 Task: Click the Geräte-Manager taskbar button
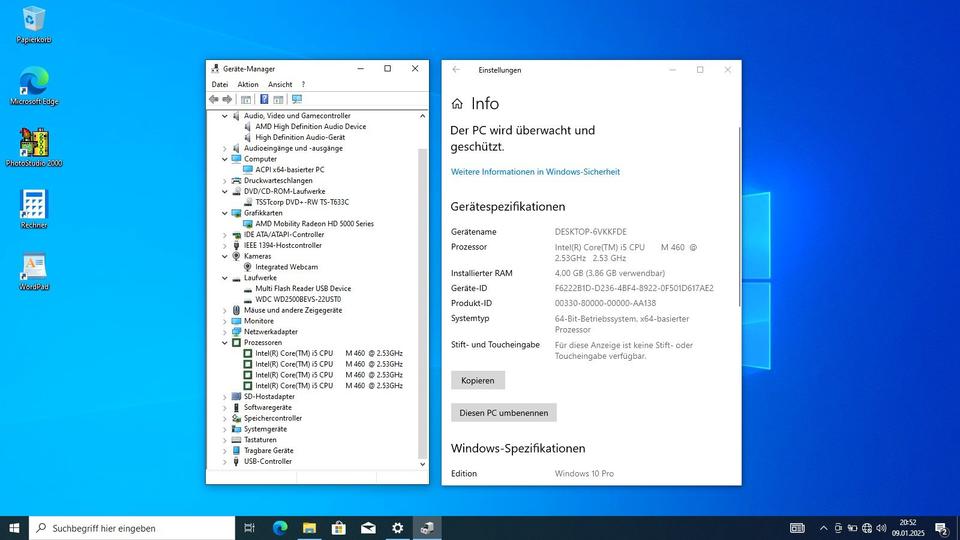pos(427,528)
